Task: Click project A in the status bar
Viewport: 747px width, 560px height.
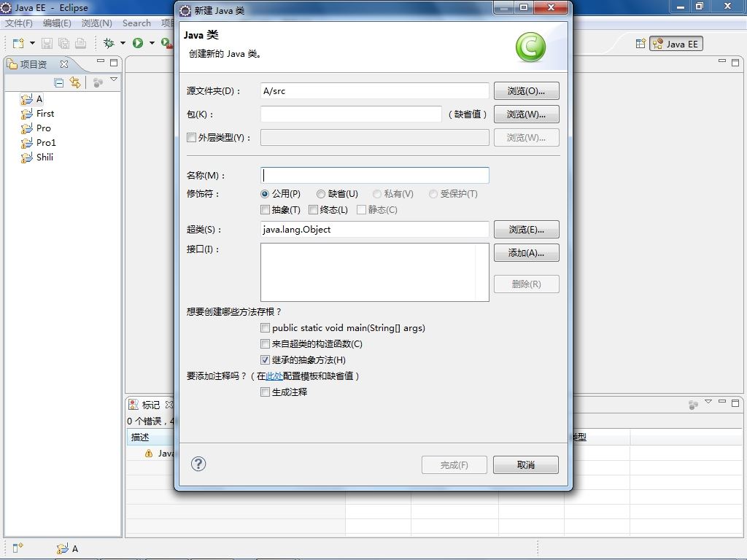Action: (x=67, y=548)
